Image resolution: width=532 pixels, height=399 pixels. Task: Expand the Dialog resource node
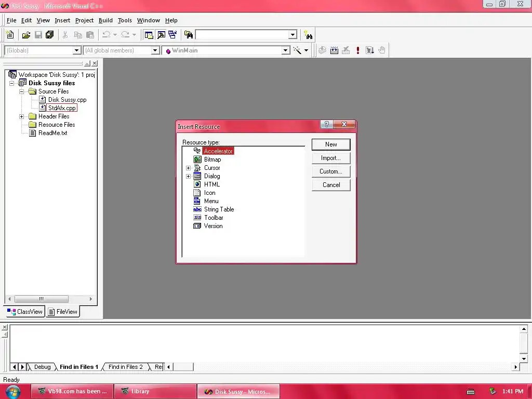tap(188, 177)
